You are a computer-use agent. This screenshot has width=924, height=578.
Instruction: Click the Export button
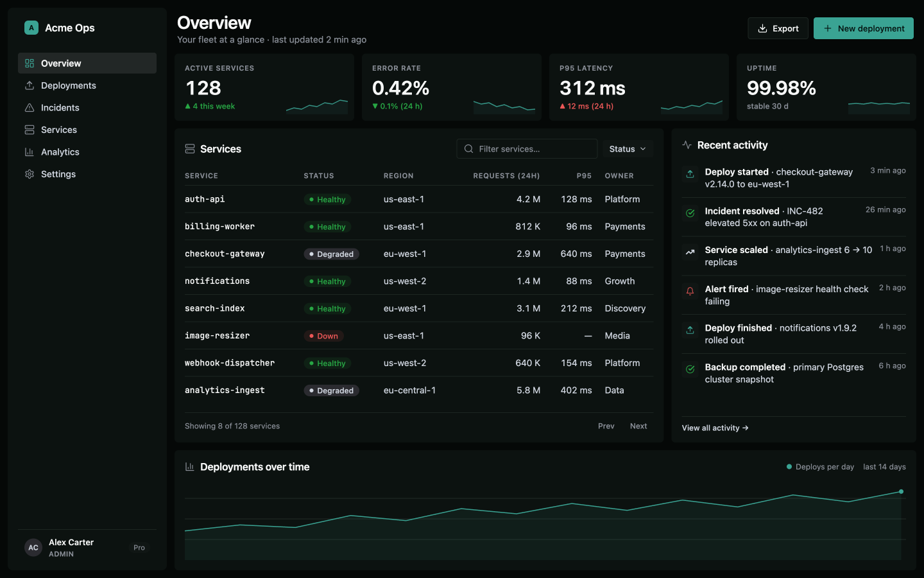coord(778,28)
